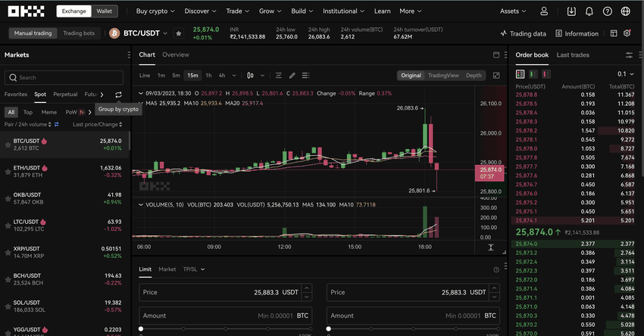This screenshot has width=644, height=336.
Task: Open the Overview tab
Action: point(176,55)
